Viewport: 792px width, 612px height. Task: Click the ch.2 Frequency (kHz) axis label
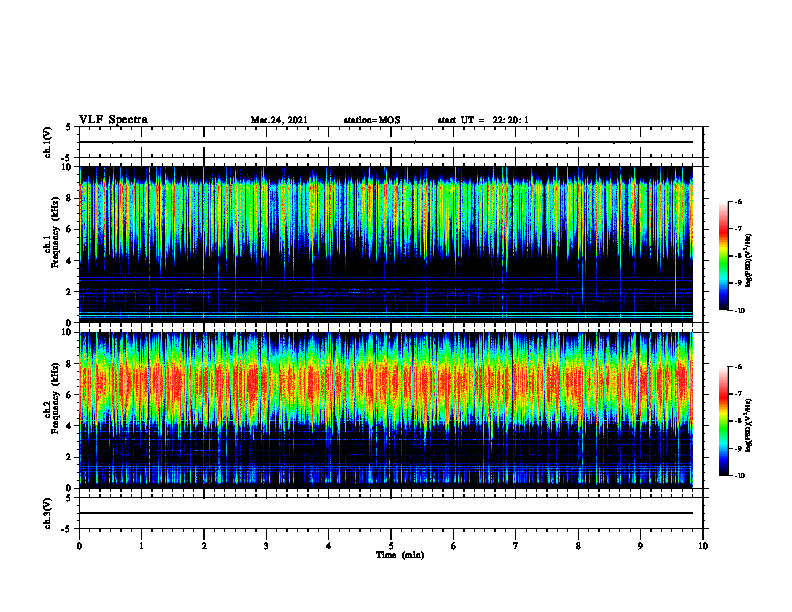(52, 397)
